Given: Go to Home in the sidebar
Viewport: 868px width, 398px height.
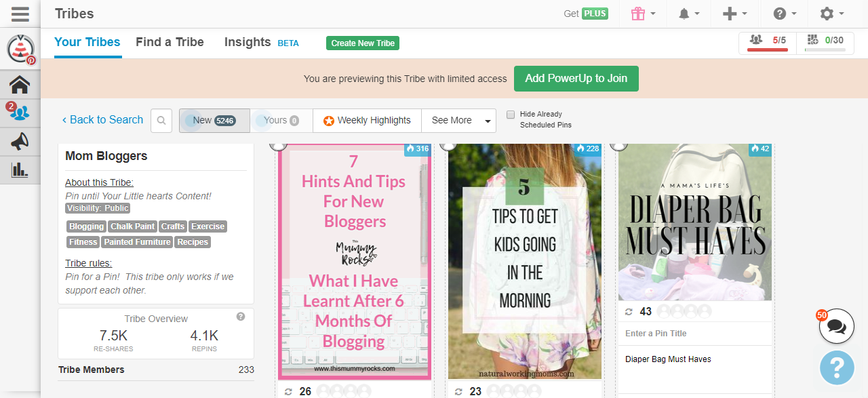Looking at the screenshot, I should [x=20, y=85].
